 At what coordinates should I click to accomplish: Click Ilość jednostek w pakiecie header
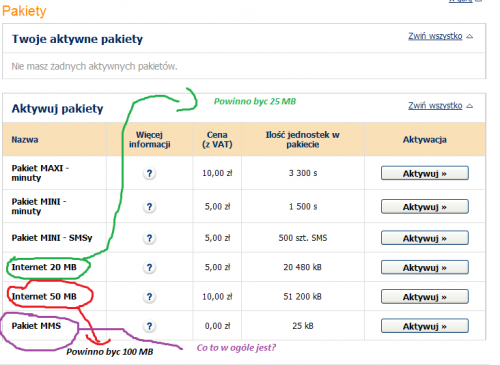303,139
